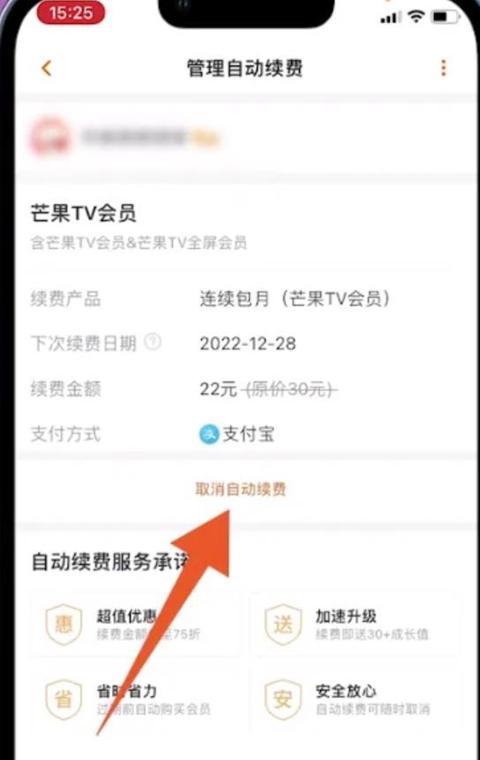This screenshot has width=480, height=760.
Task: Tap the 省 shield icon
Action: pos(64,699)
